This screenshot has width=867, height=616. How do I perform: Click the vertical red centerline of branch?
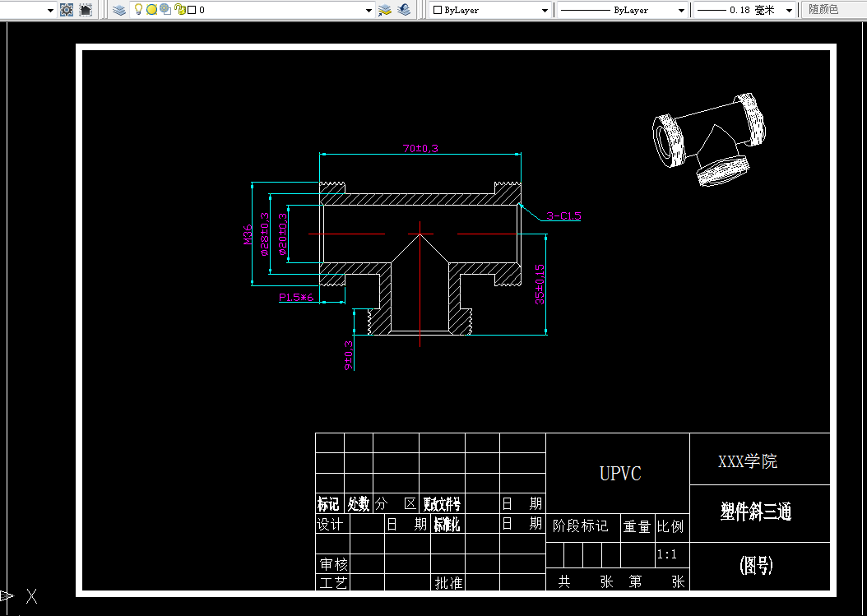click(x=420, y=285)
